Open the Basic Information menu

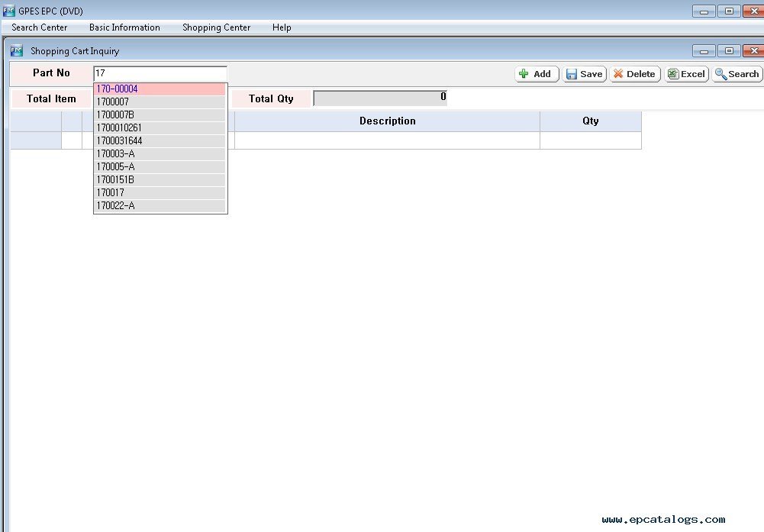(x=124, y=27)
